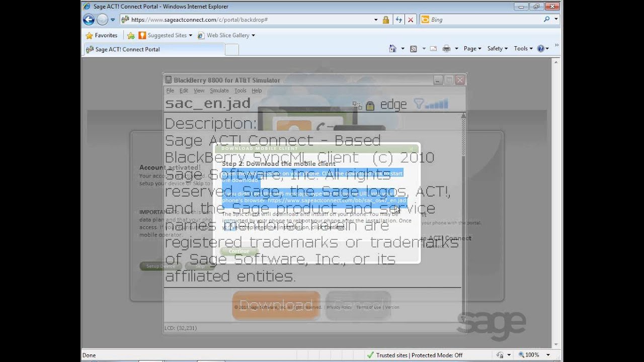Click the security lock icon in address bar
644x362 pixels.
click(x=386, y=20)
